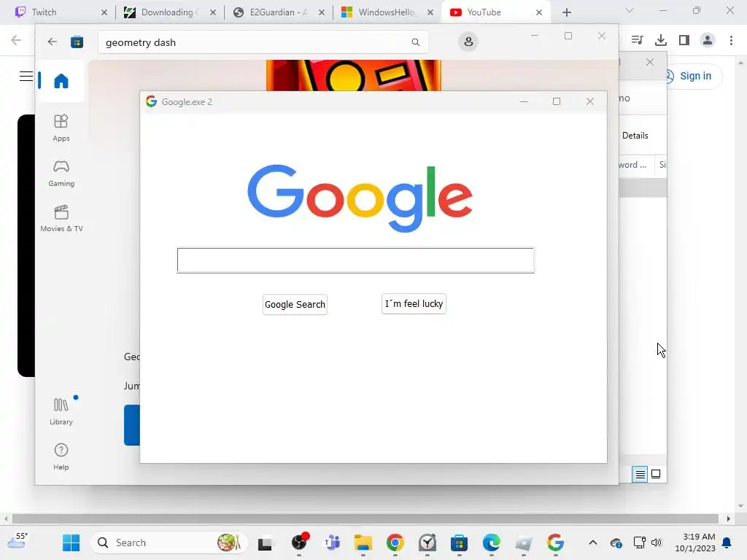This screenshot has width=747, height=560.
Task: Open the Chrome profile avatar
Action: pyautogui.click(x=708, y=40)
